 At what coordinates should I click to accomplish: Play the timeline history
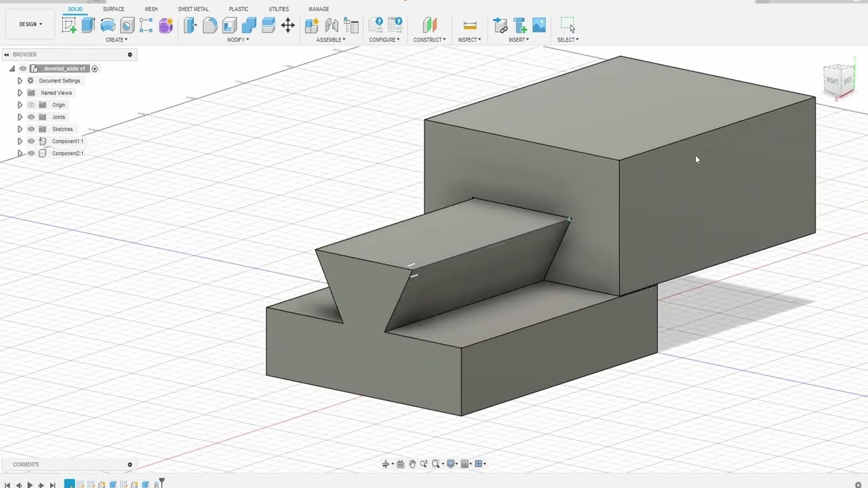coord(30,485)
